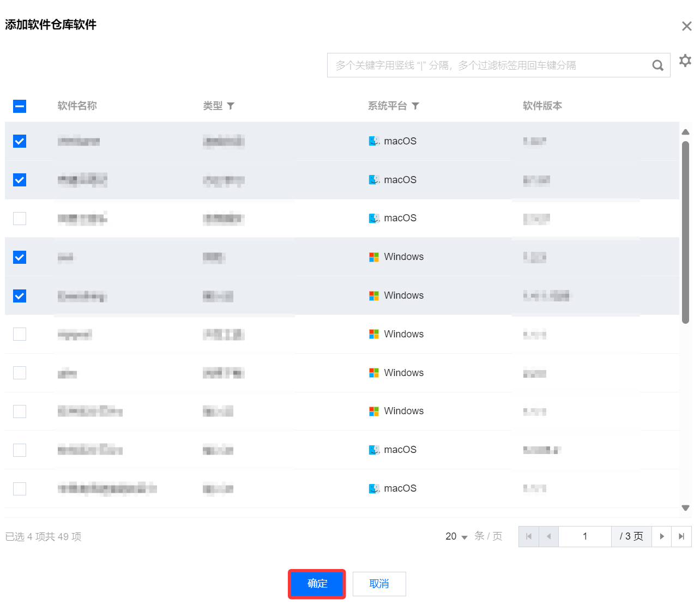
Task: Click the page number input box
Action: point(584,536)
